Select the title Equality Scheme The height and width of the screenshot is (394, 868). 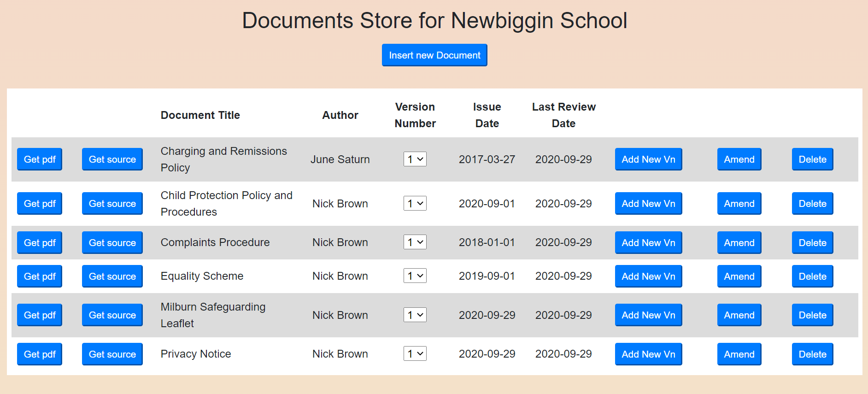tap(202, 276)
